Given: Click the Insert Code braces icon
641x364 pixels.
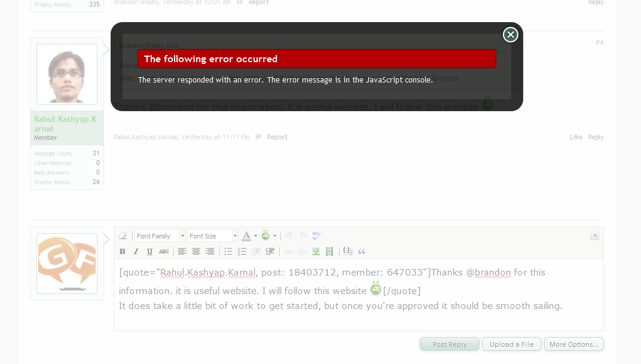Looking at the screenshot, I should [348, 251].
